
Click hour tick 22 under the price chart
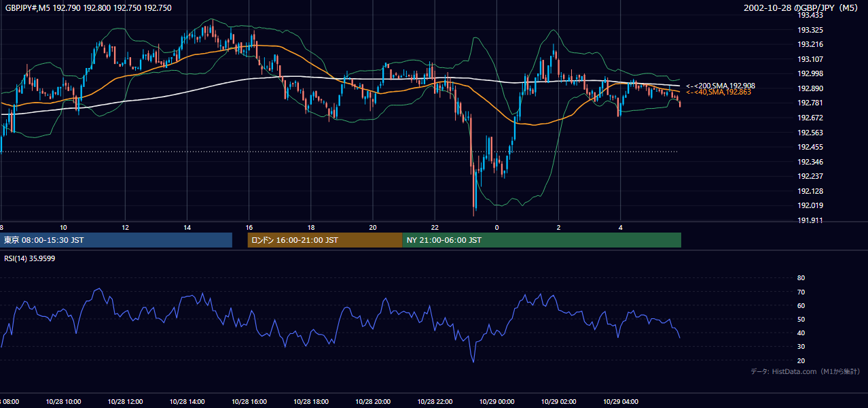(435, 227)
